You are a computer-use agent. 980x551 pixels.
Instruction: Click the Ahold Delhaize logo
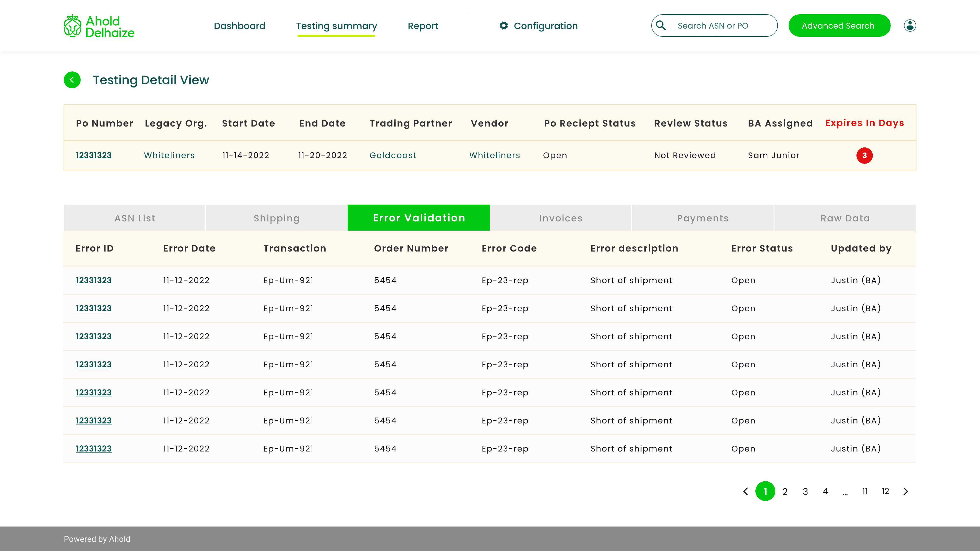(99, 26)
